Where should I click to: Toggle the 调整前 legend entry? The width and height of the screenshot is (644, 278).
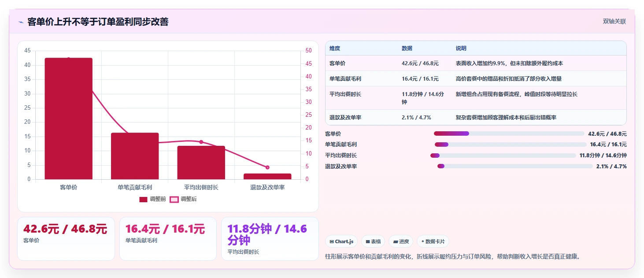152,199
